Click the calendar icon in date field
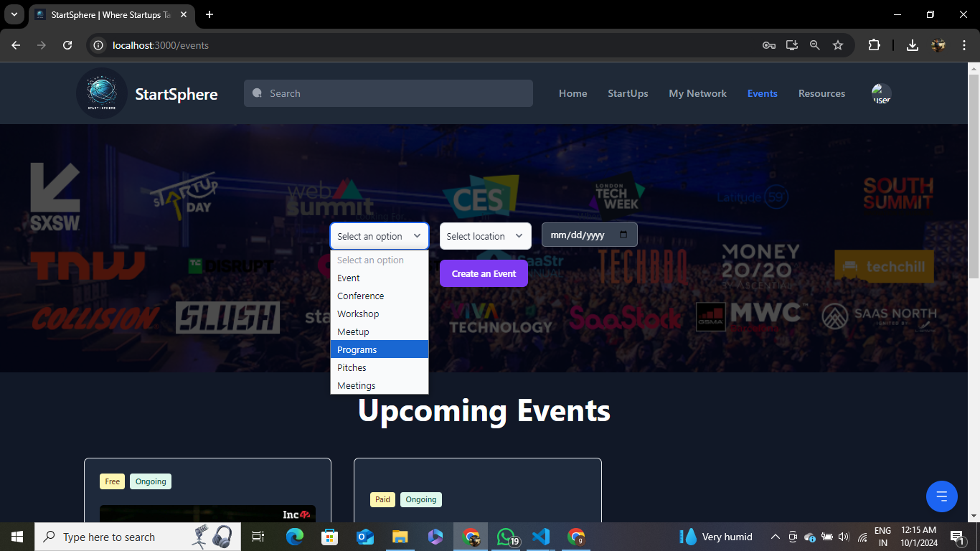Image resolution: width=980 pixels, height=551 pixels. pyautogui.click(x=623, y=235)
